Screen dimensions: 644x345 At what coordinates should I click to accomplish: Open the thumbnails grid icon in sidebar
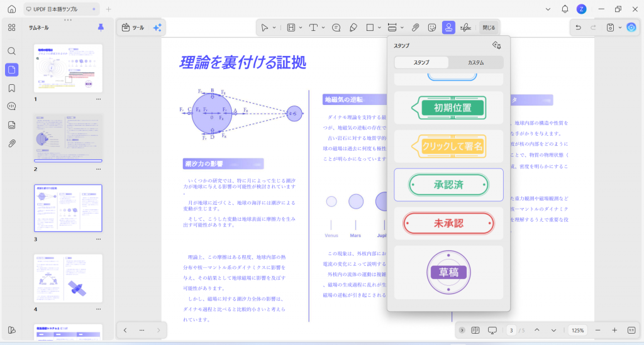click(x=11, y=28)
